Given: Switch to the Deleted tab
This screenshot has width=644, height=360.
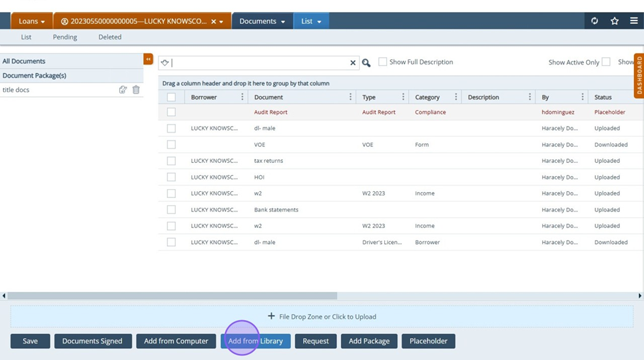Looking at the screenshot, I should [x=110, y=37].
